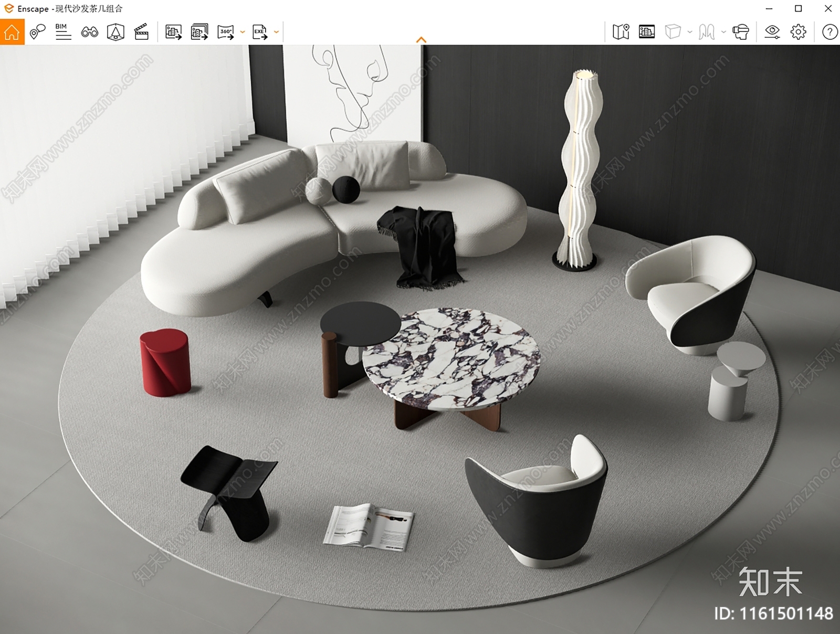Collapse the toolbar using the orange chevron

(x=421, y=40)
